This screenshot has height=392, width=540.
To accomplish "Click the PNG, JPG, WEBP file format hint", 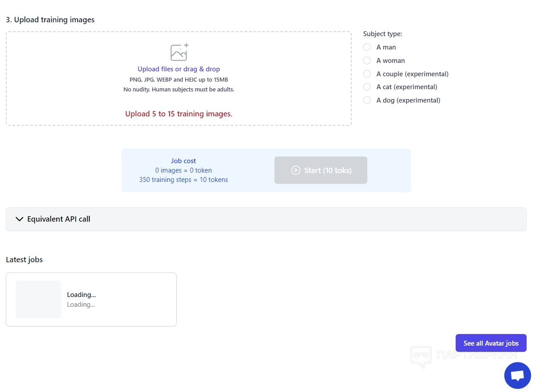I will 179,80.
